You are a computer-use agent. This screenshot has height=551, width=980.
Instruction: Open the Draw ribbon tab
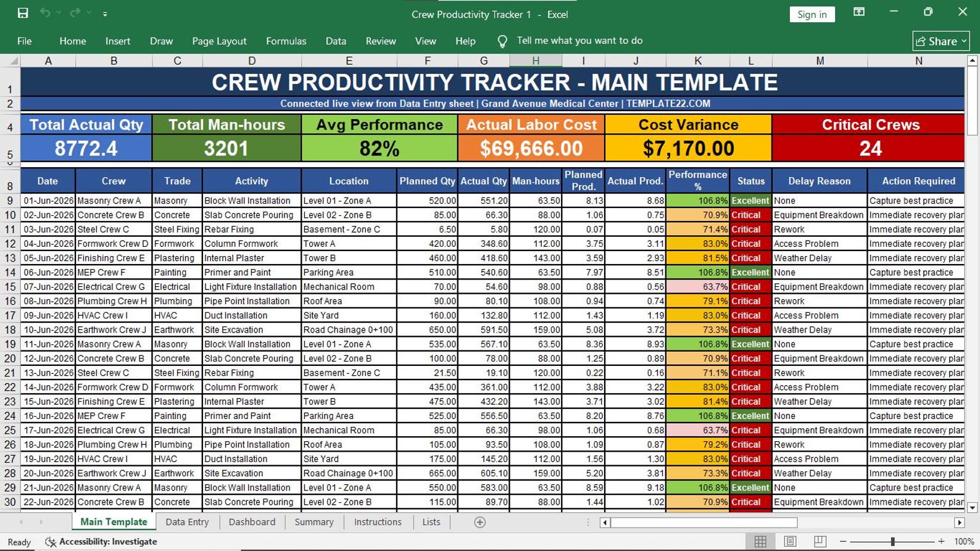click(x=161, y=41)
